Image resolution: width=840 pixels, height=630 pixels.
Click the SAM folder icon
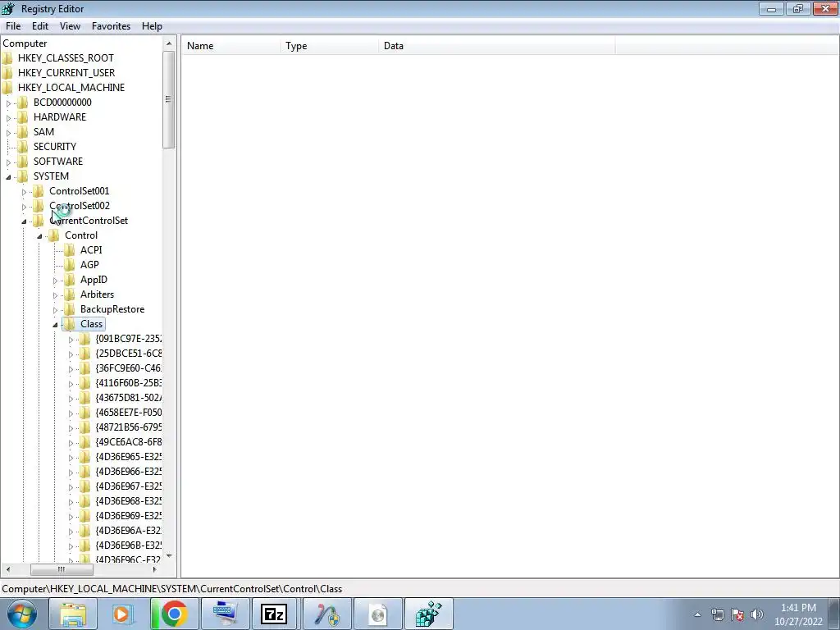click(22, 132)
